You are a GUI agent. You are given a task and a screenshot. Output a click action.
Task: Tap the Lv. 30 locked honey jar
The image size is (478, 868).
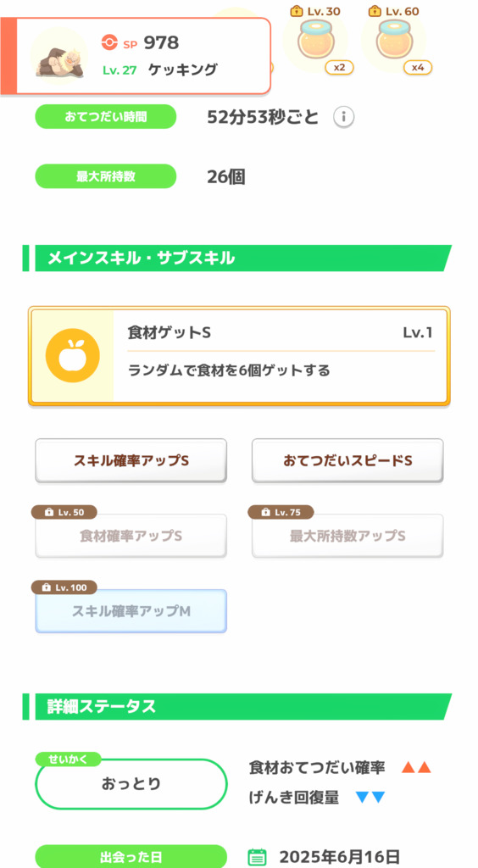click(314, 41)
